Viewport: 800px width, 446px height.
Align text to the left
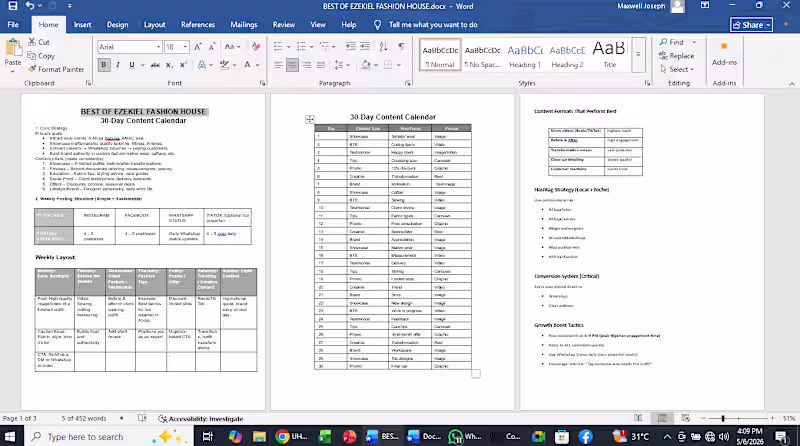pos(278,65)
